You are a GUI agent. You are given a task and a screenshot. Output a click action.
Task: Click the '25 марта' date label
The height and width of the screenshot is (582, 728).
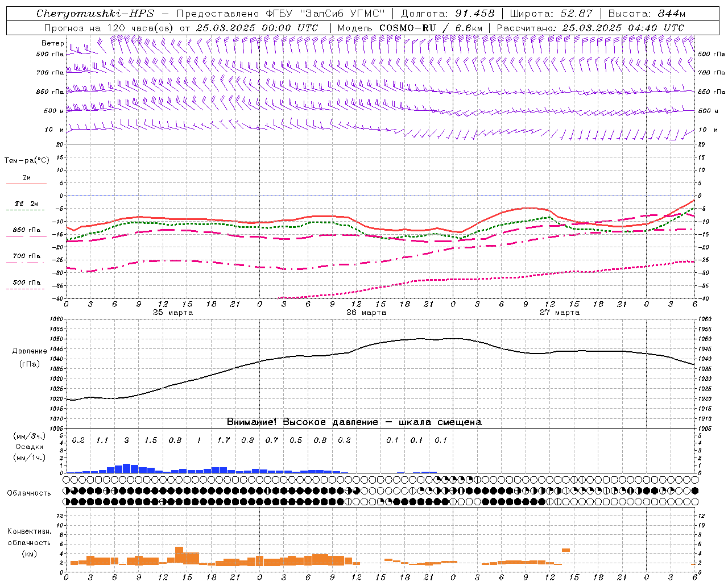click(x=173, y=313)
